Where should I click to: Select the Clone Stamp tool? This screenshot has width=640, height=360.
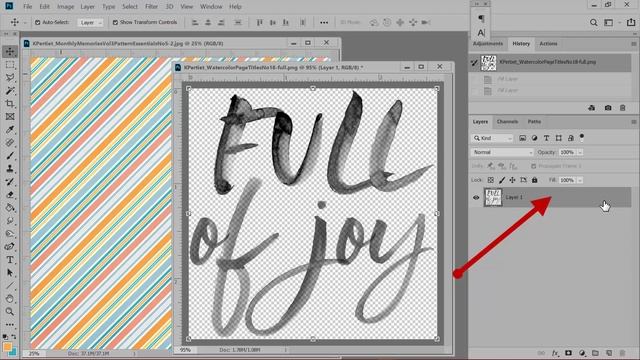pyautogui.click(x=10, y=169)
